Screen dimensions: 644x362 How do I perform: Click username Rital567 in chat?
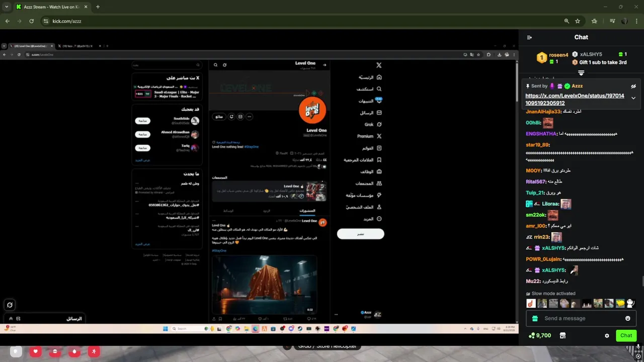pos(536,182)
